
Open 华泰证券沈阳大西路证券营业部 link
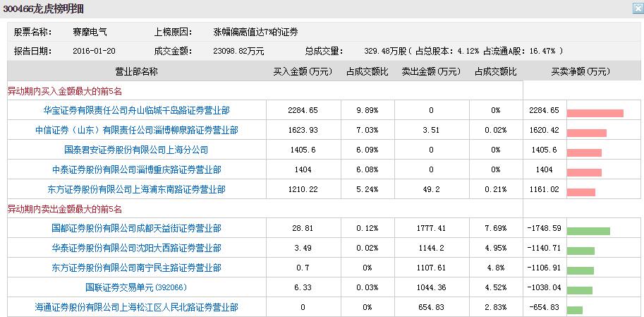(x=136, y=248)
